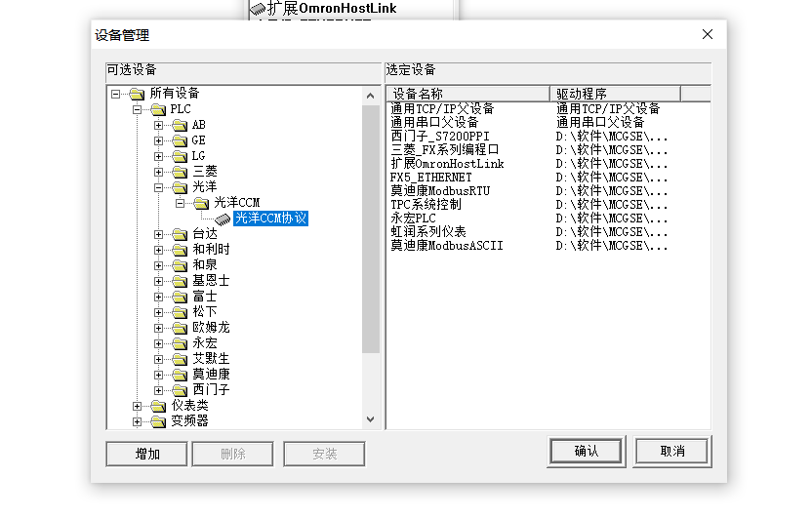Screen dimensions: 812x517
Task: Click the 欧姆龙 folder icon in tree
Action: point(179,328)
